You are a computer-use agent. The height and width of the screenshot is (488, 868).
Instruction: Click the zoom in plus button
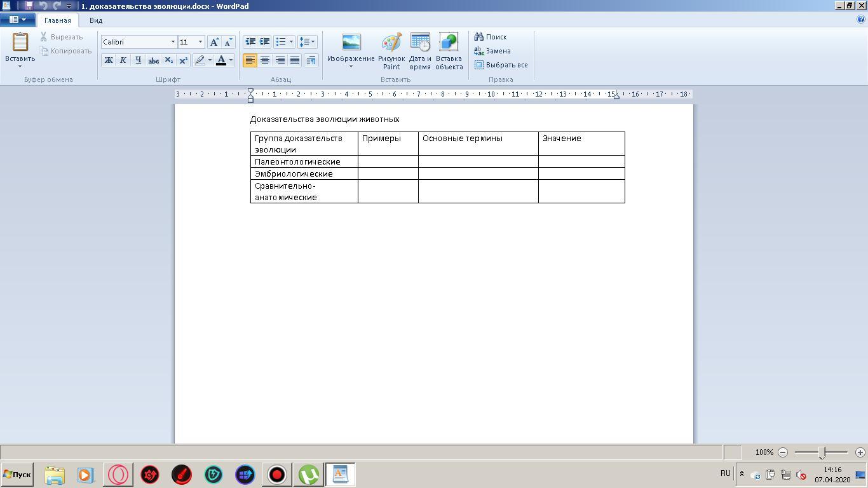point(860,452)
